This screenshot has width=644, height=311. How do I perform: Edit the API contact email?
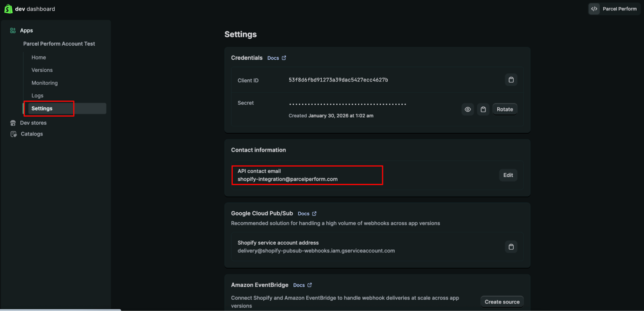tap(508, 175)
